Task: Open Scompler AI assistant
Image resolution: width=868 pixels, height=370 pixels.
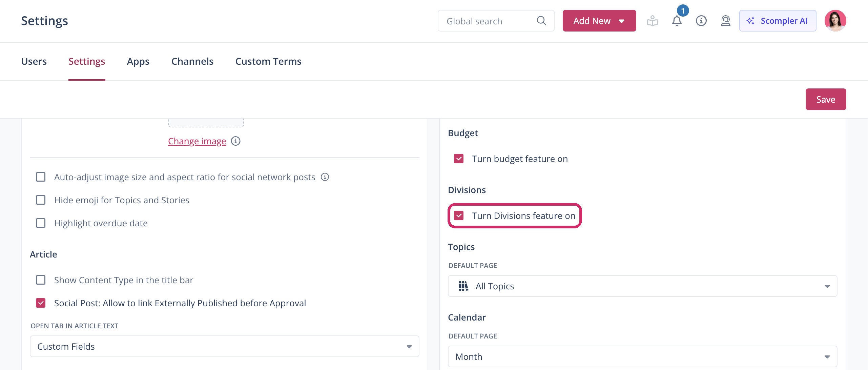Action: tap(778, 21)
